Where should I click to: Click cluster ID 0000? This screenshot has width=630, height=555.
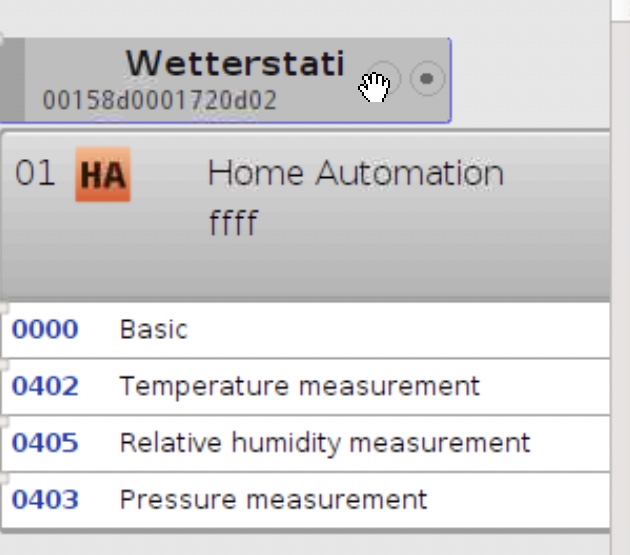click(x=45, y=330)
